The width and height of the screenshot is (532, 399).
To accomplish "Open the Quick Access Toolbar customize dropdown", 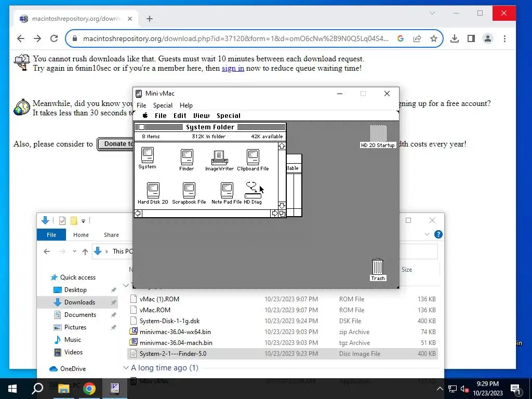I will (83, 221).
